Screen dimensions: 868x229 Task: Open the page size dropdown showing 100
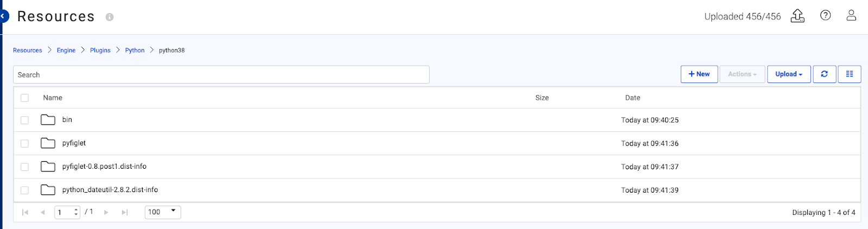(163, 212)
